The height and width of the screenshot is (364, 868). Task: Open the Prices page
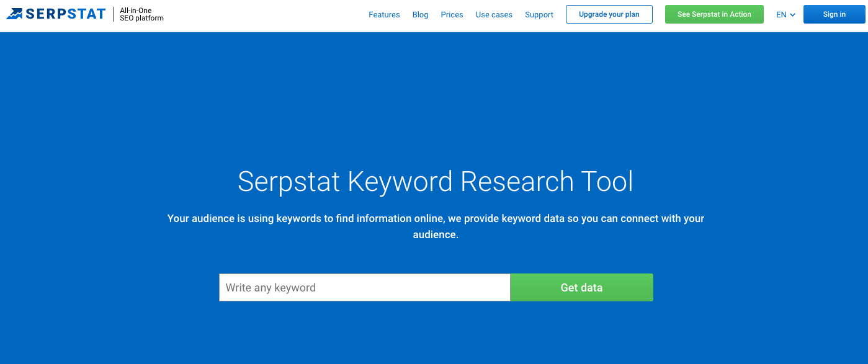pyautogui.click(x=452, y=15)
